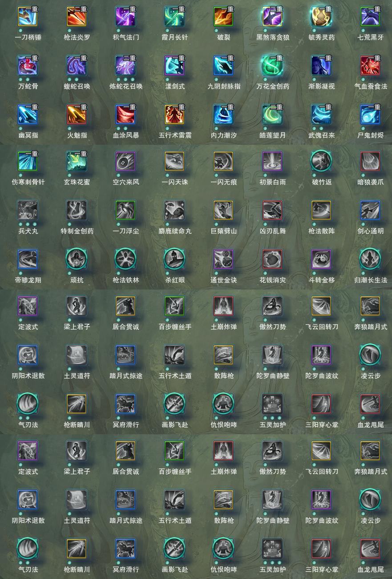Click the 花钱消灾 red pouch icon
Viewport: 392px width, 579px height.
pyautogui.click(x=272, y=260)
